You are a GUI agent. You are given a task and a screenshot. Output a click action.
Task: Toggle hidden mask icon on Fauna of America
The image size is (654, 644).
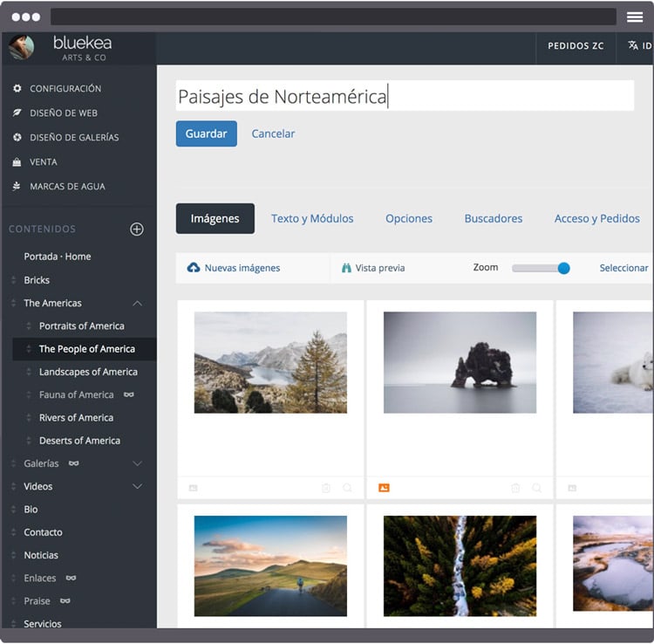[129, 394]
